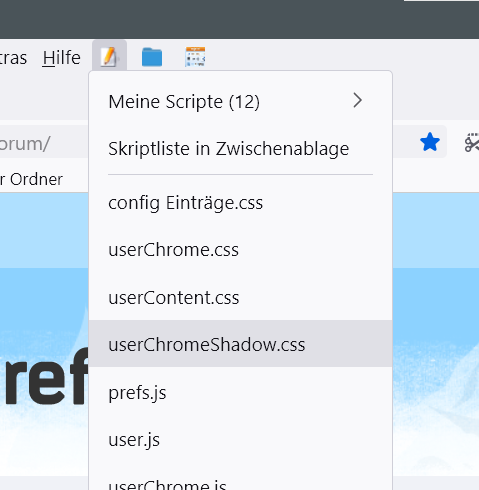Select the highlighted userChromeShadow.css entry
Image resolution: width=479 pixels, height=490 pixels.
pos(240,344)
